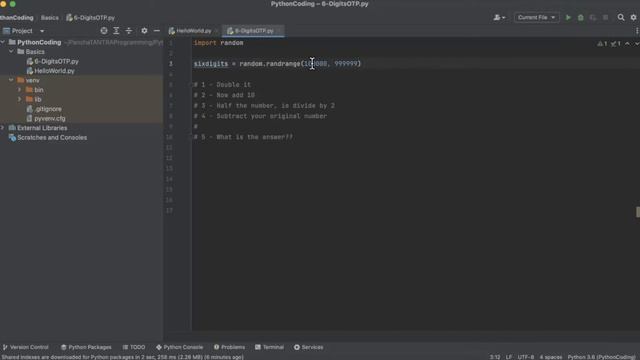Collapse the PythonCoding root folder
This screenshot has width=640, height=360.
(x=3, y=42)
